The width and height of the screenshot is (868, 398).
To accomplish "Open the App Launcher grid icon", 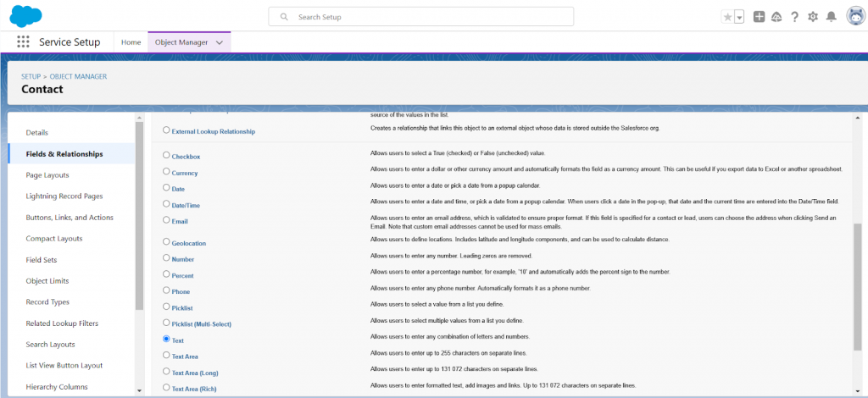I will [x=23, y=41].
